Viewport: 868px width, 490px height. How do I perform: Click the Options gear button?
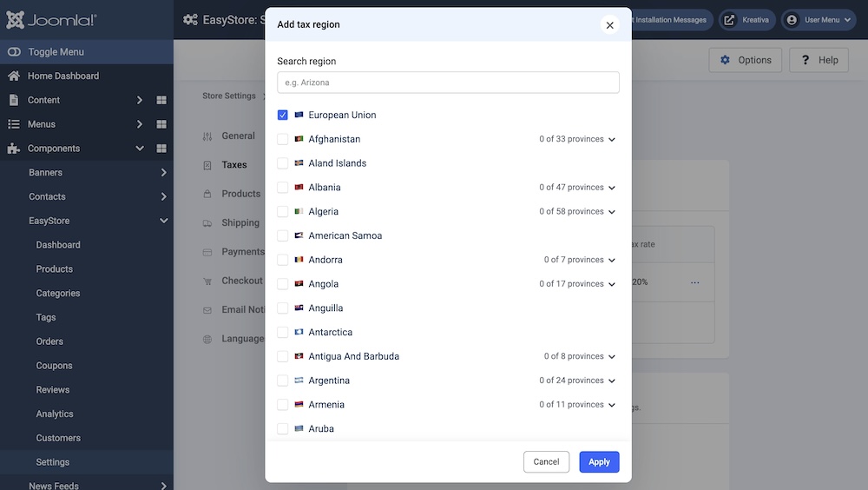pos(746,60)
